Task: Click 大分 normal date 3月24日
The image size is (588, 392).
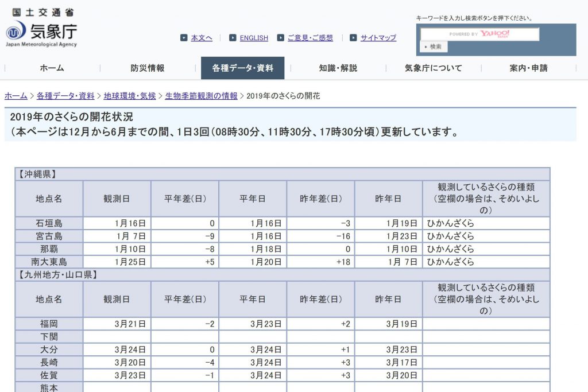Action: click(x=266, y=350)
